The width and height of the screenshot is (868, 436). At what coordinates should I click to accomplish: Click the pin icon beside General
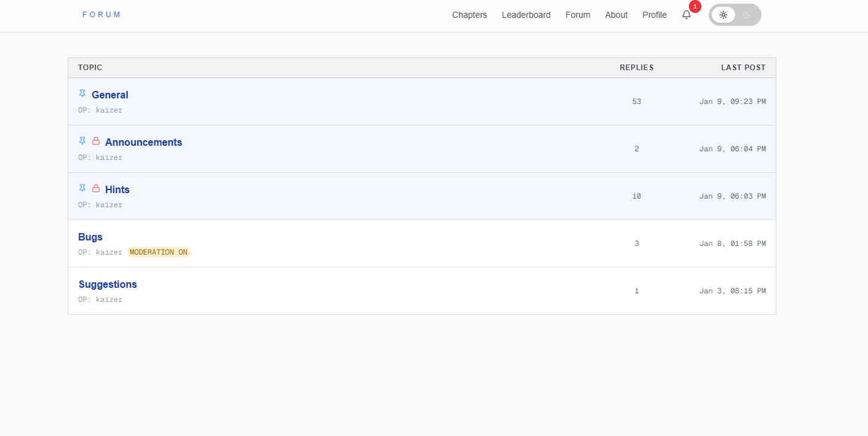click(x=82, y=93)
